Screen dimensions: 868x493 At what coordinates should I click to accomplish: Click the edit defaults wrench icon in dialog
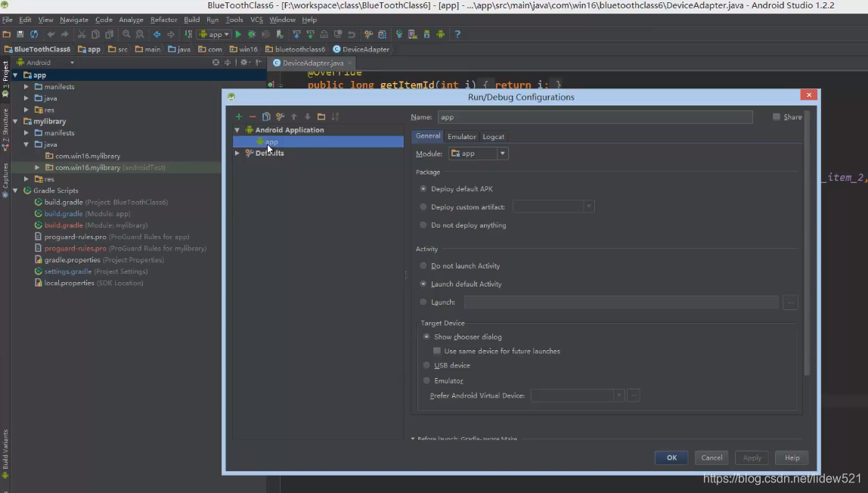[x=280, y=116]
